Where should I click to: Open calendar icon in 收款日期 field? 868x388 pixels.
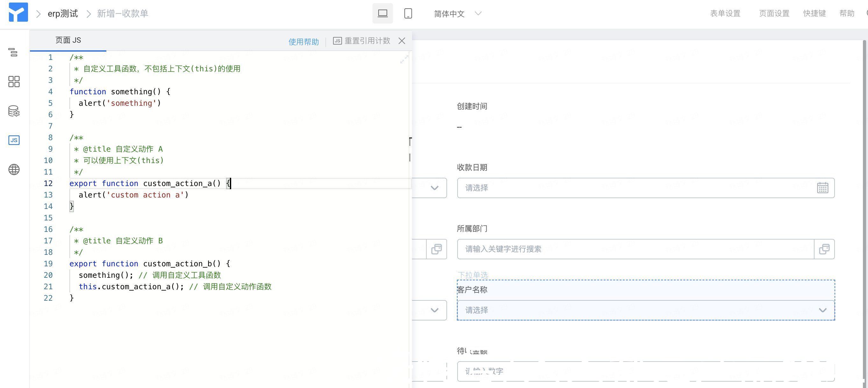pyautogui.click(x=822, y=188)
